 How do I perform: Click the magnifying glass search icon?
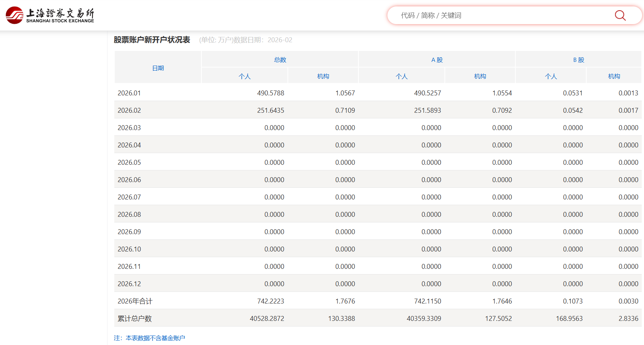(x=620, y=15)
